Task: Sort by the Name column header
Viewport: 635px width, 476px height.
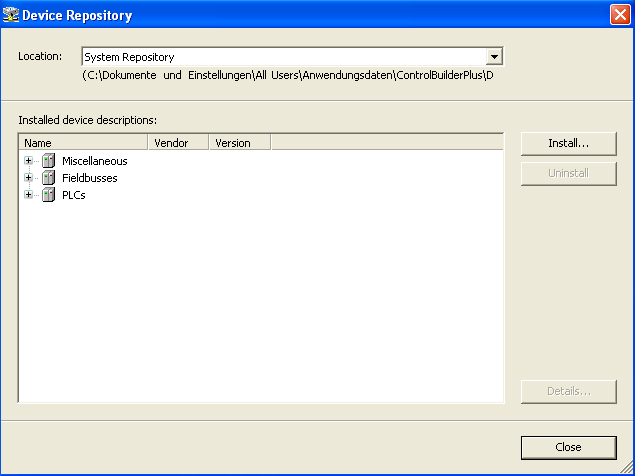Action: click(83, 143)
